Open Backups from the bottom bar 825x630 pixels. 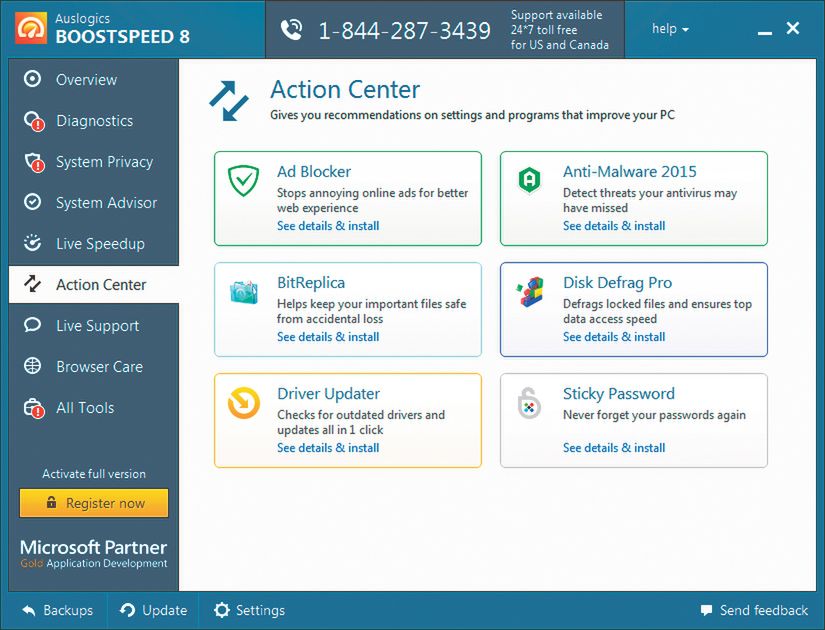(58, 611)
